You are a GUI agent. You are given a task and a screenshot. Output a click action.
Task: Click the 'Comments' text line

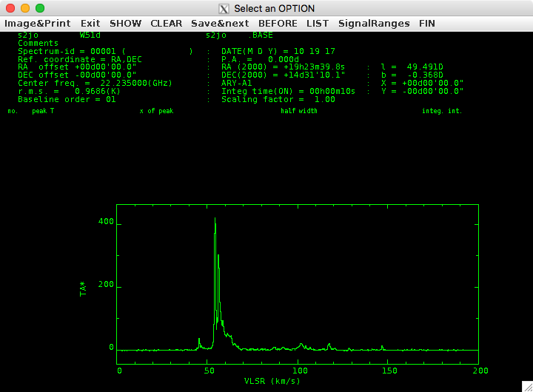[x=38, y=43]
